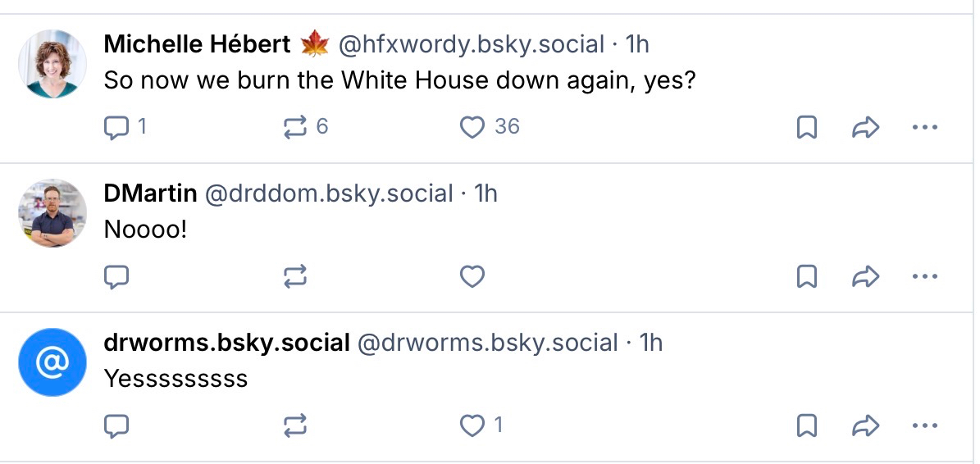Reply to Michelle Hébert's post

pyautogui.click(x=117, y=127)
